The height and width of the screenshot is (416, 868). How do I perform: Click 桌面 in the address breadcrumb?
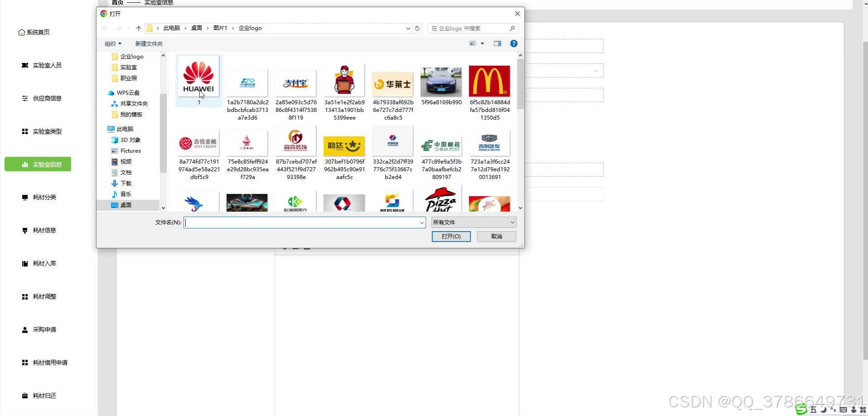point(197,28)
